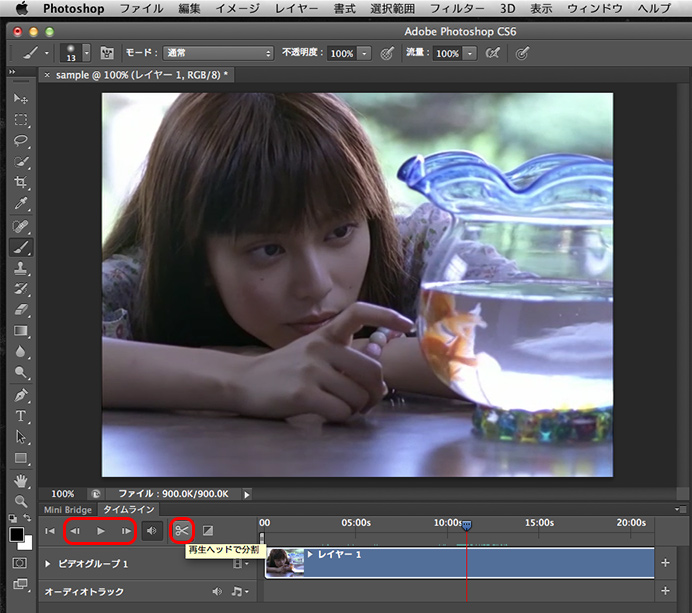The width and height of the screenshot is (692, 613).
Task: Click the foreground color swatch
Action: 17,534
